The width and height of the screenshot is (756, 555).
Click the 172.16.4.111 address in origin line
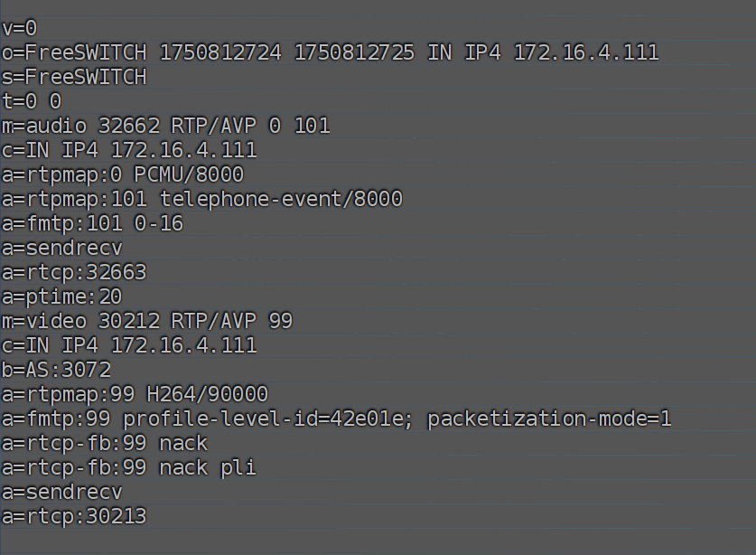(586, 52)
